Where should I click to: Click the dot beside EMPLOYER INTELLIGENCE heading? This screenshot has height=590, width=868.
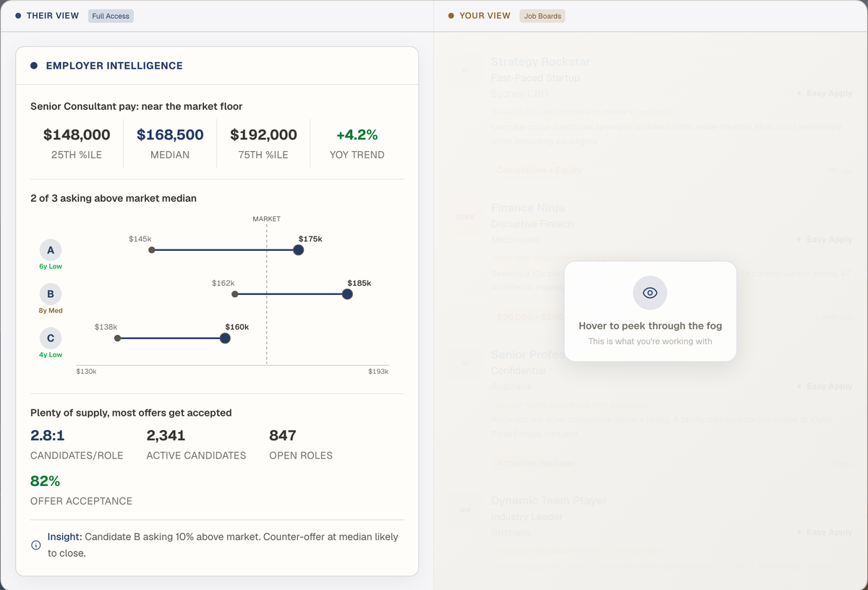pos(34,66)
